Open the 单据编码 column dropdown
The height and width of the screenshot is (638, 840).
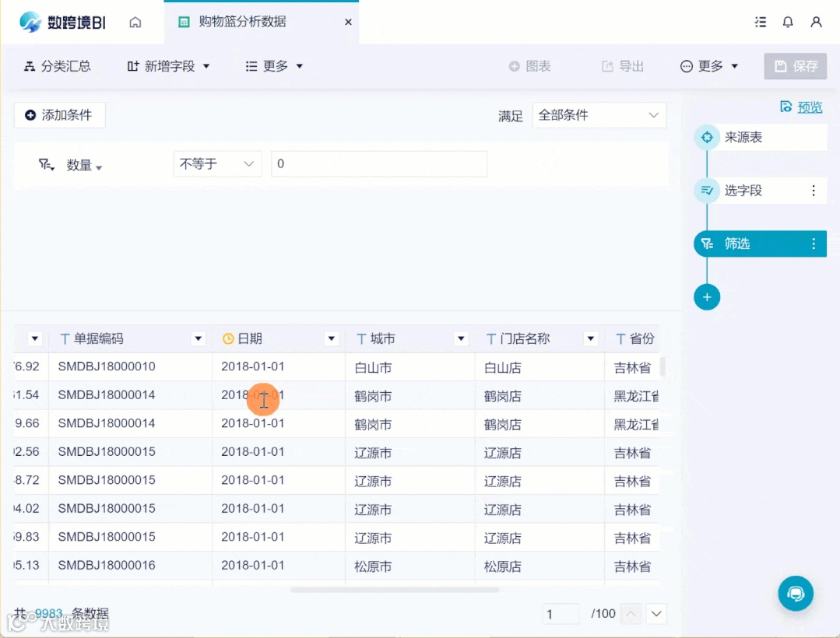pos(199,338)
